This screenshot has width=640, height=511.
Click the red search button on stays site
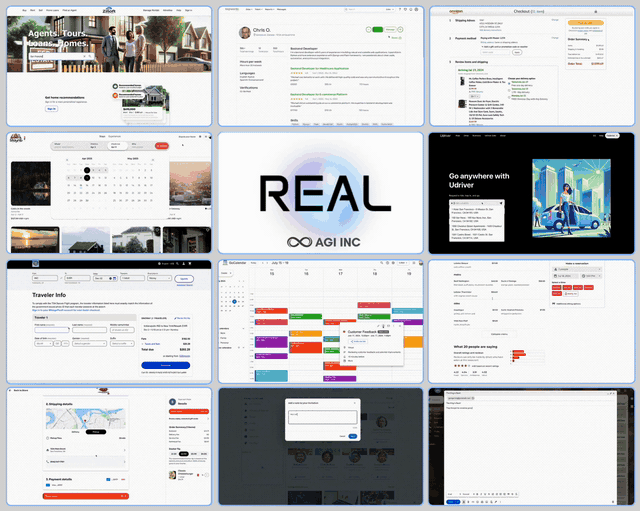162,146
